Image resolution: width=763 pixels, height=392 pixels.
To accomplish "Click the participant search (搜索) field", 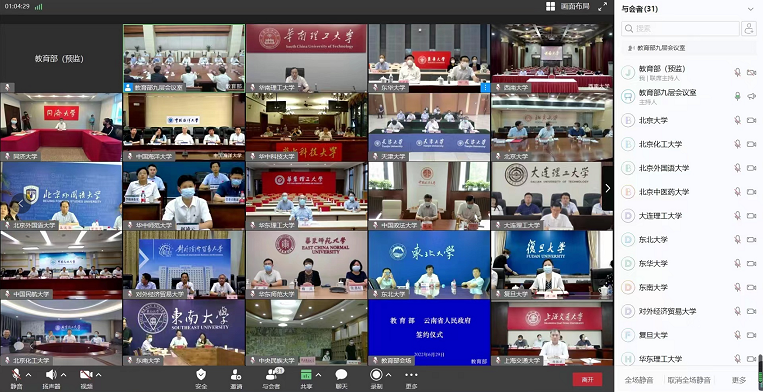I will (x=680, y=29).
